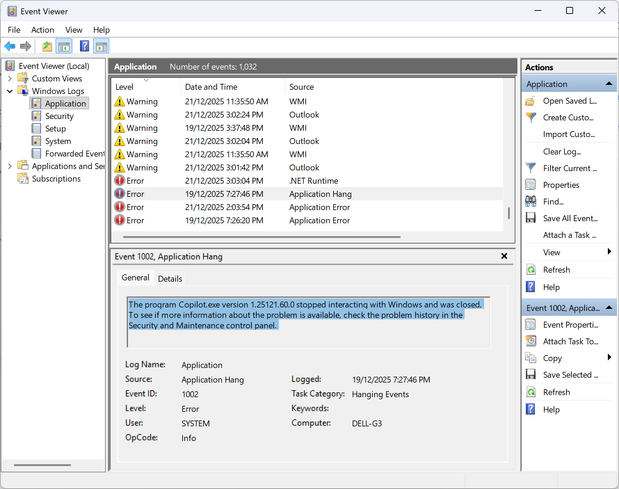Image resolution: width=619 pixels, height=489 pixels.
Task: Click the System log icon in tree
Action: (x=36, y=141)
